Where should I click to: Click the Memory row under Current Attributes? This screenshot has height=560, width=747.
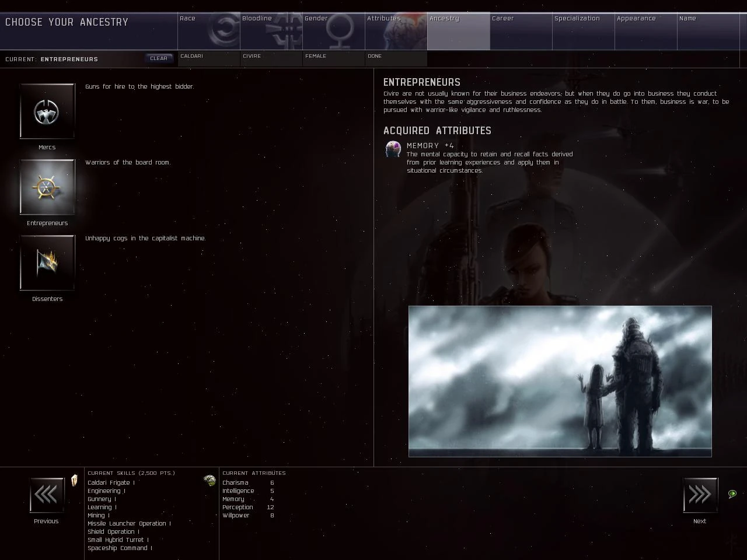(248, 499)
